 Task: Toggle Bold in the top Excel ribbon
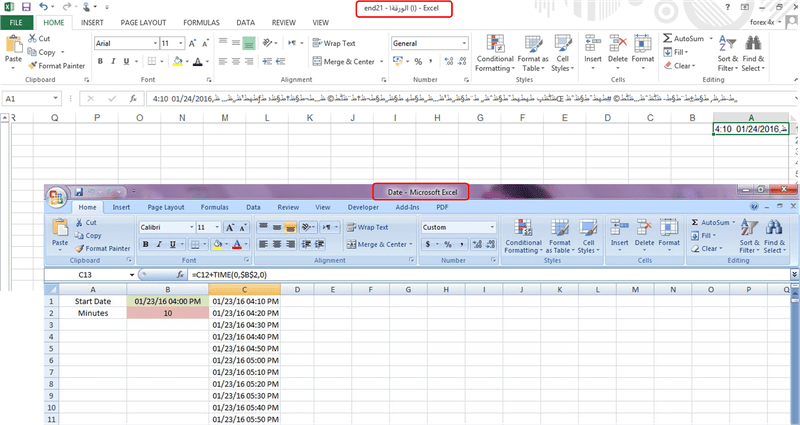coord(101,61)
